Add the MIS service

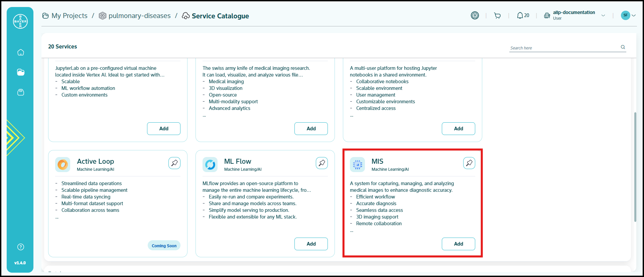point(458,244)
